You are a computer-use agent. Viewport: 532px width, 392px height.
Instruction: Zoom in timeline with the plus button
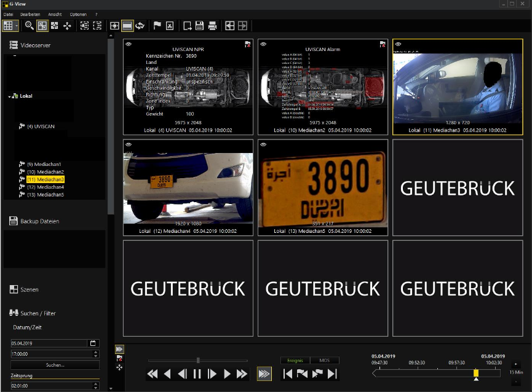(x=516, y=364)
